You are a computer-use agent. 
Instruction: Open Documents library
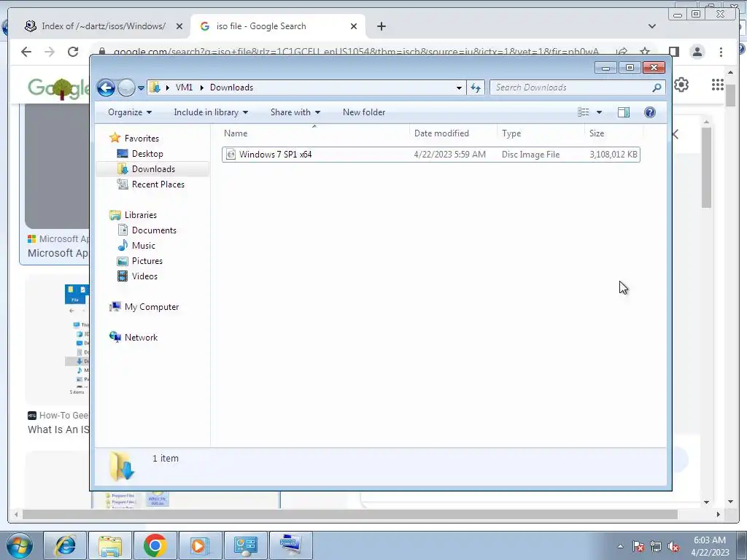(x=154, y=230)
